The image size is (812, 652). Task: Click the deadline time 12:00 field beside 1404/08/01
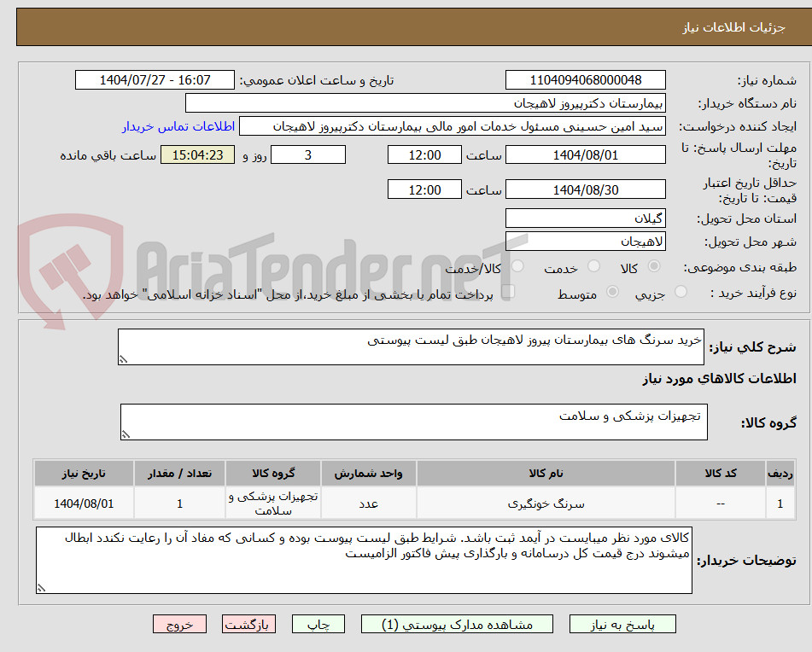(x=424, y=154)
